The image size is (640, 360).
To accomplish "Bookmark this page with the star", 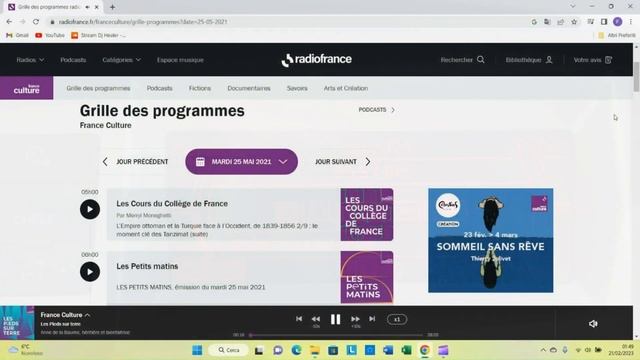I will [574, 22].
